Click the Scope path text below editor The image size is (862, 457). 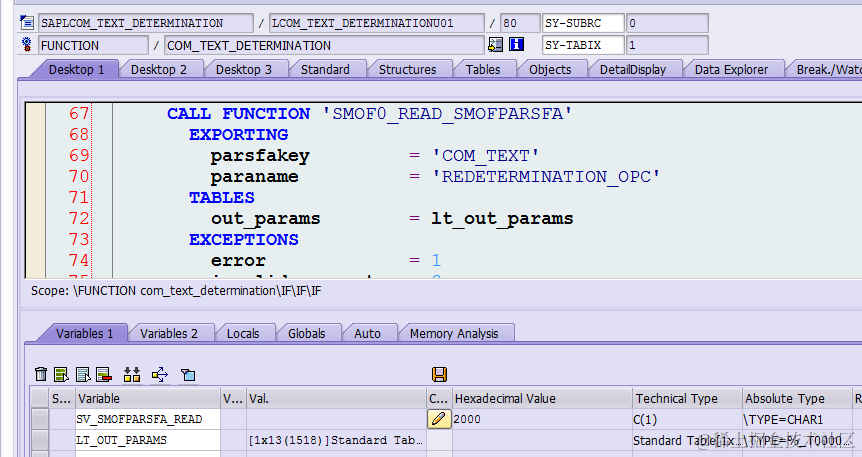click(x=176, y=291)
